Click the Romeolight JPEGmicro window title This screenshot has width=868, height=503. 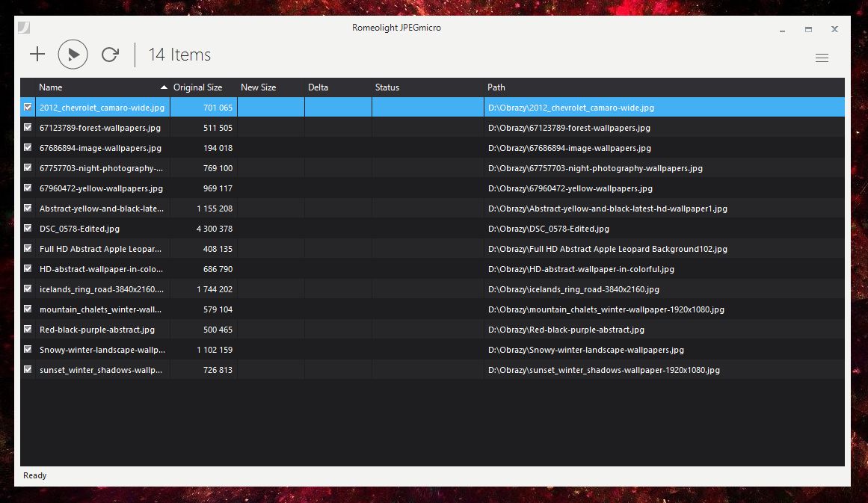[x=396, y=28]
